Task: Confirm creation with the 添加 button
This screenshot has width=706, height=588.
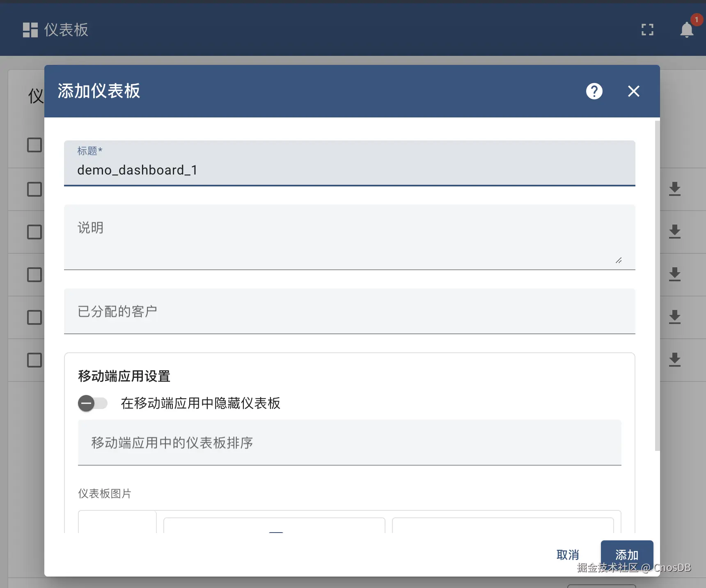Action: point(627,555)
